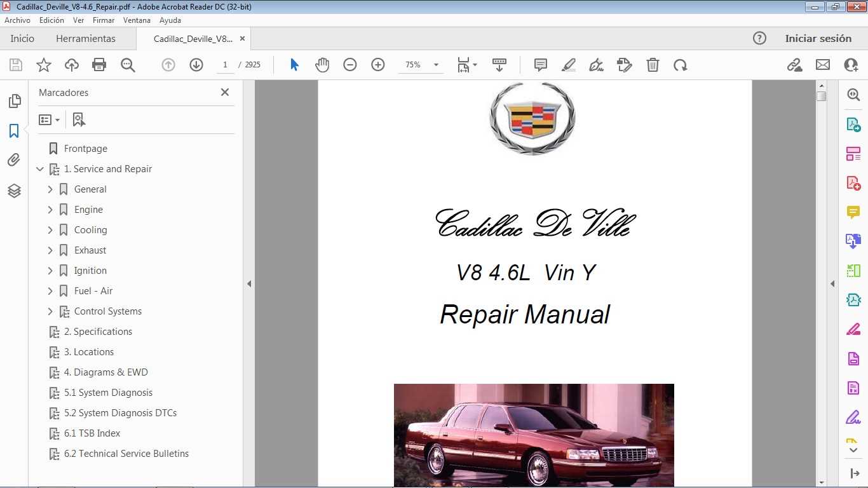This screenshot has width=868, height=488.
Task: Select the highlight text tool
Action: [x=569, y=65]
